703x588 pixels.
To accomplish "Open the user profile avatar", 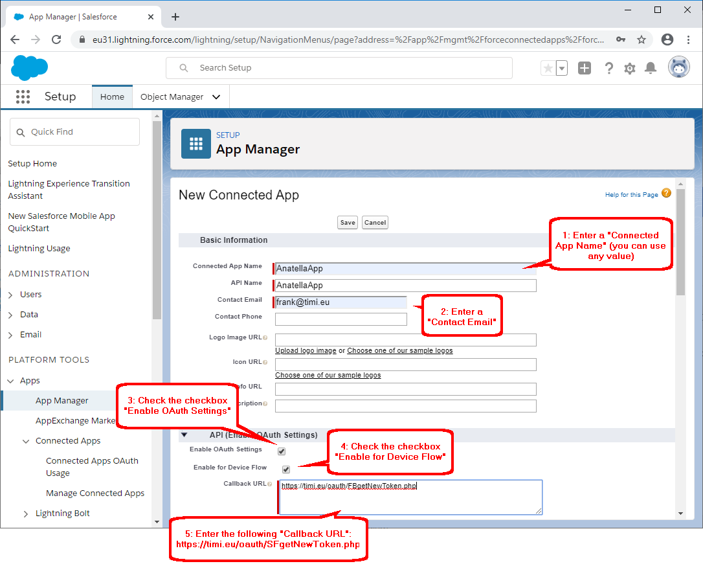I will pyautogui.click(x=679, y=68).
